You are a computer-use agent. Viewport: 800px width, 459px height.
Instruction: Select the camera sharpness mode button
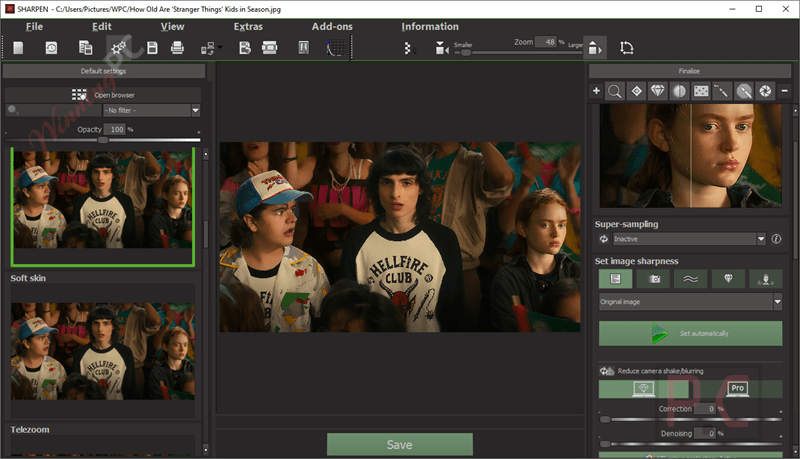coord(653,279)
